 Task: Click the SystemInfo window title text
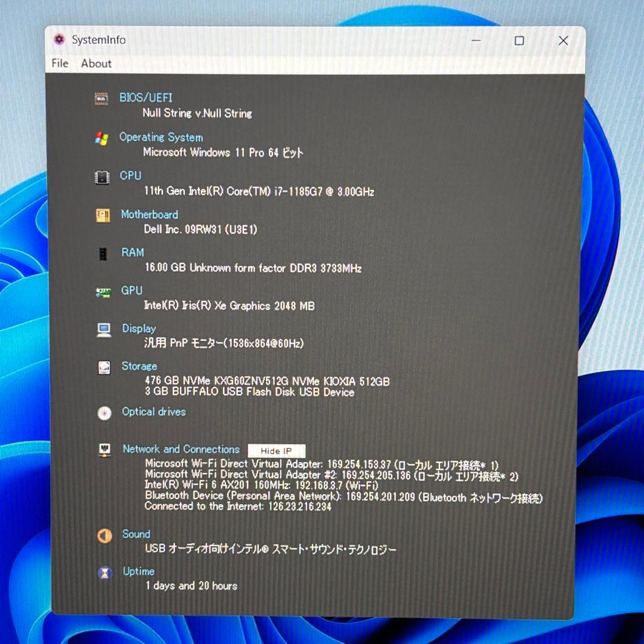98,40
